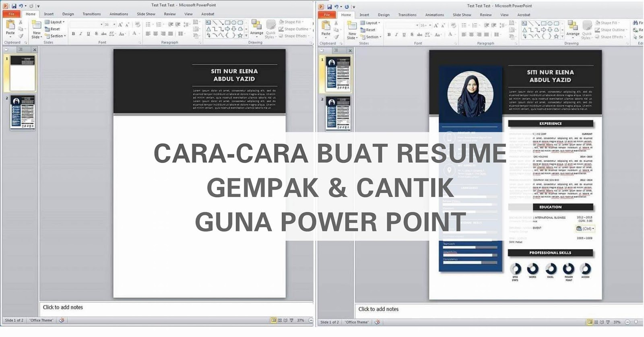Click Normal view icon in left status bar

[x=274, y=320]
